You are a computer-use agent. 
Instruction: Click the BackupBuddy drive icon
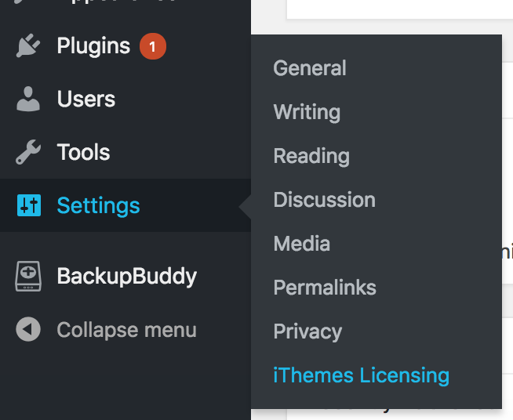point(28,276)
